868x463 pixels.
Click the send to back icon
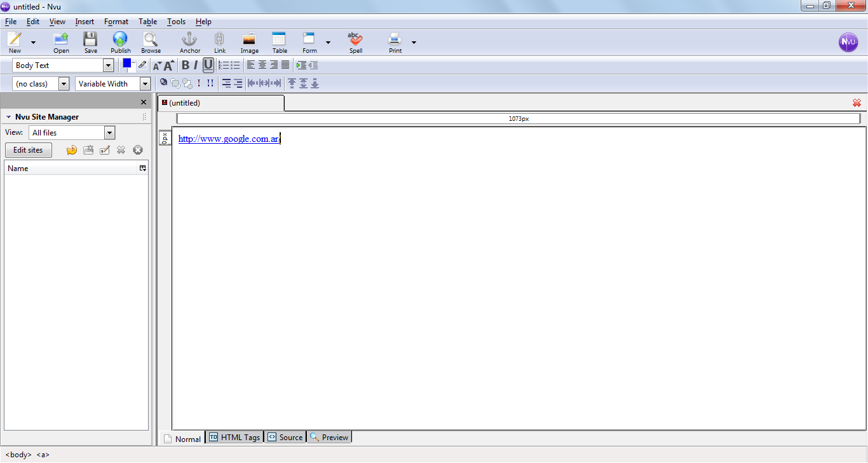pos(187,83)
